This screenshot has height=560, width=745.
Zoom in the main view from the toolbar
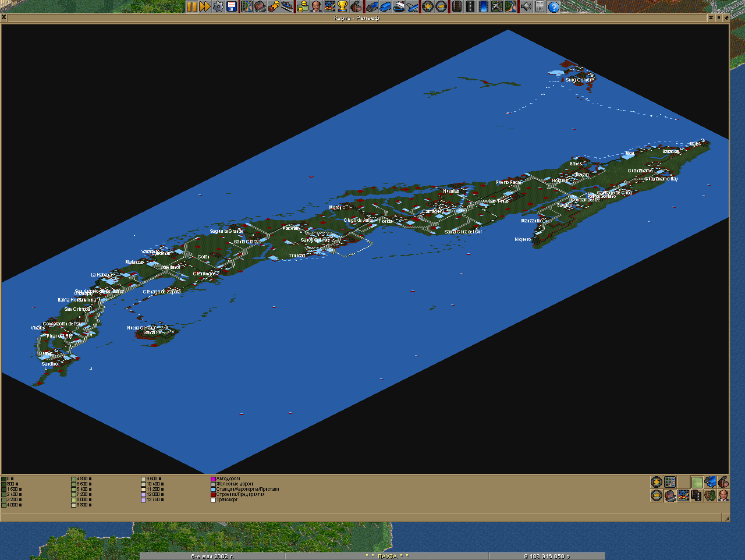[428, 6]
